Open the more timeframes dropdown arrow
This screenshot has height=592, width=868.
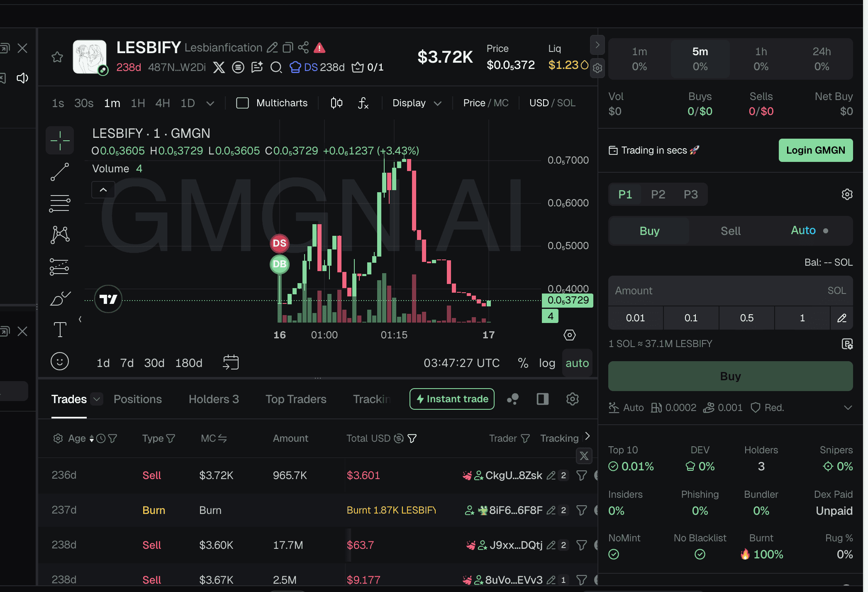pyautogui.click(x=210, y=103)
